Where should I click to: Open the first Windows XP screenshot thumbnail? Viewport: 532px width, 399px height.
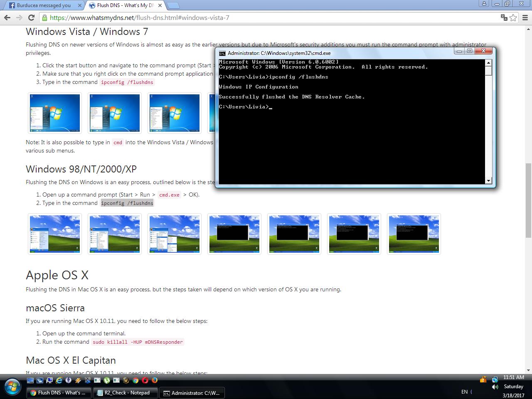point(55,234)
